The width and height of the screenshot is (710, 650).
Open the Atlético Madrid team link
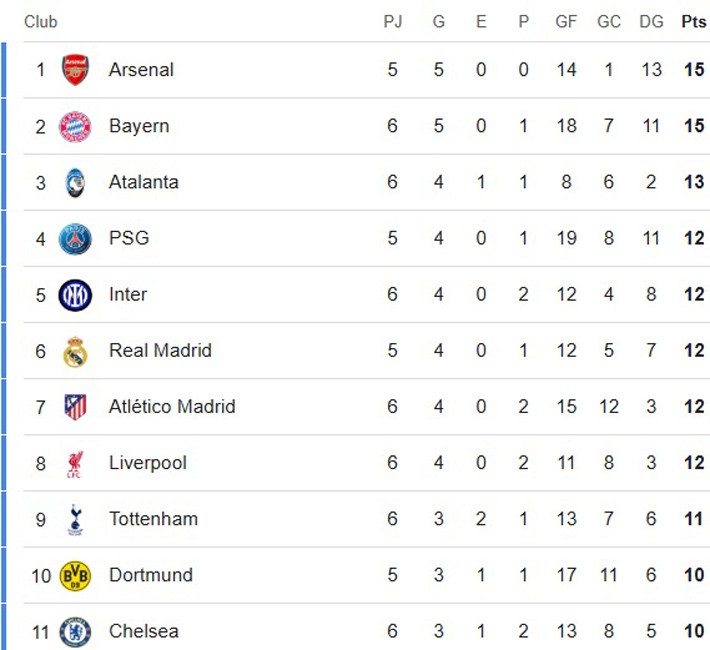click(172, 407)
